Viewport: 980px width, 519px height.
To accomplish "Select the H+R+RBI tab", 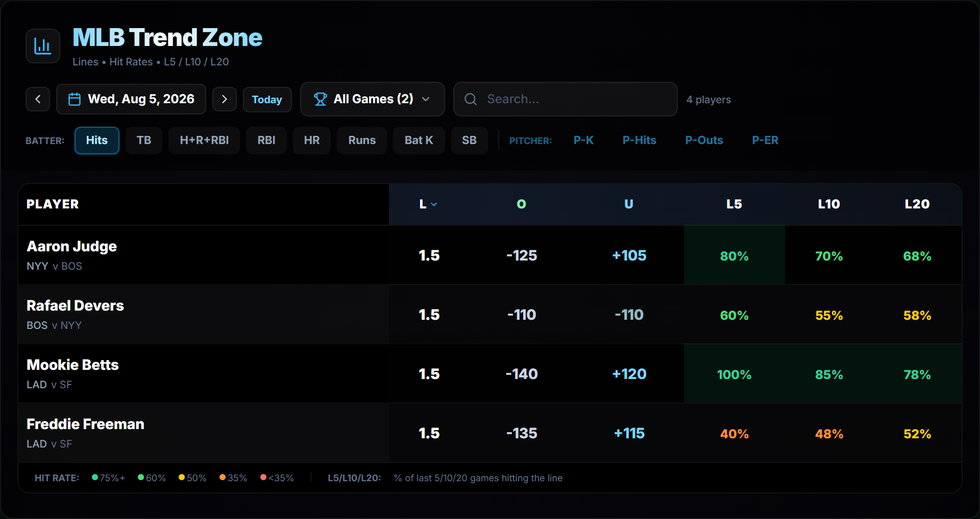I will (x=204, y=140).
